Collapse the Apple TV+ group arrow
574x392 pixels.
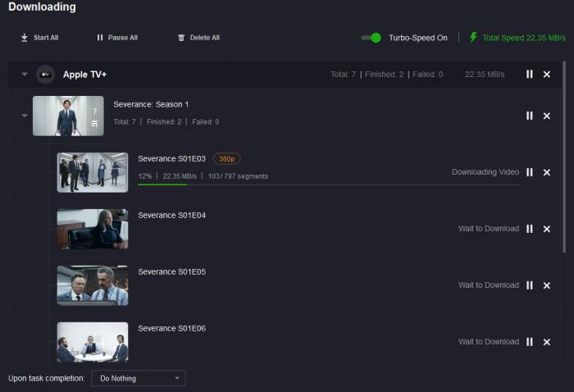pos(24,75)
